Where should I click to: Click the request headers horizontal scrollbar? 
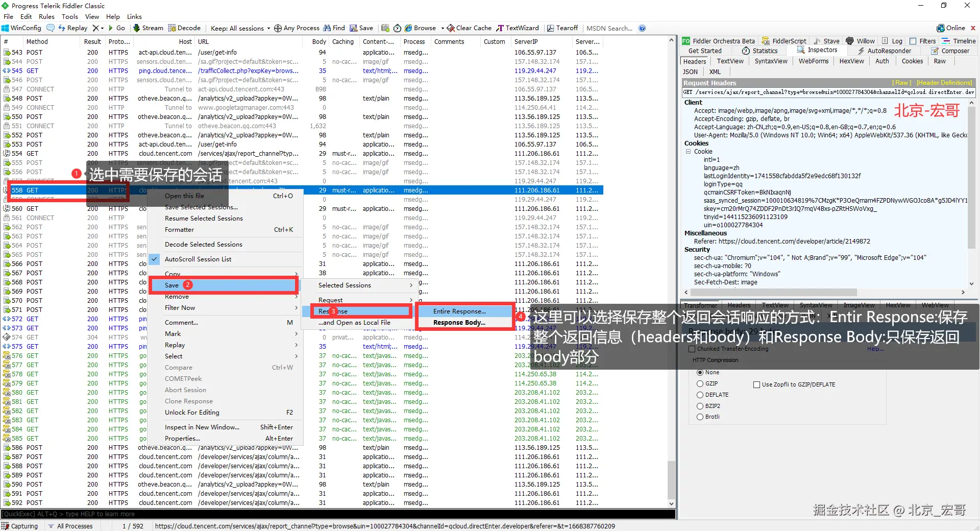click(x=824, y=293)
